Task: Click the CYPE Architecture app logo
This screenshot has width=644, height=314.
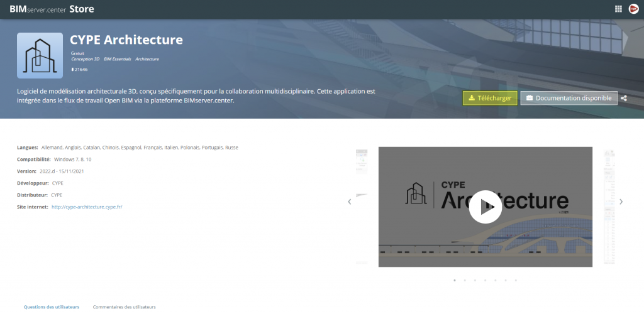Action: point(40,56)
